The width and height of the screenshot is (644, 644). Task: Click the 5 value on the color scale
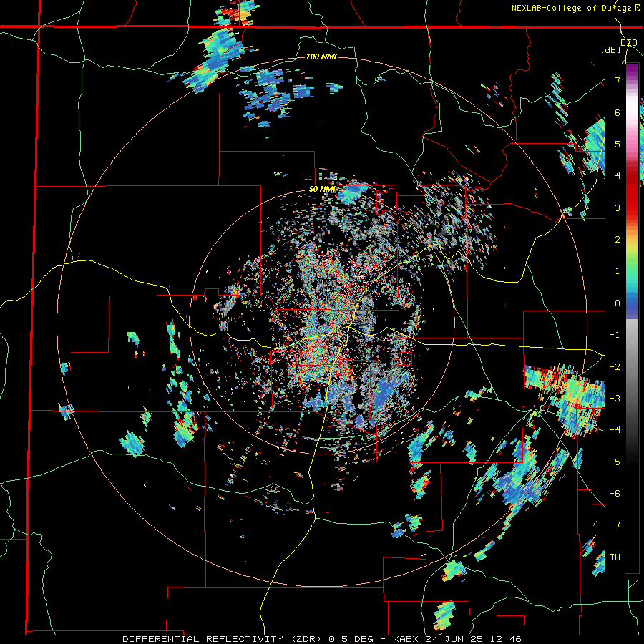[x=618, y=144]
